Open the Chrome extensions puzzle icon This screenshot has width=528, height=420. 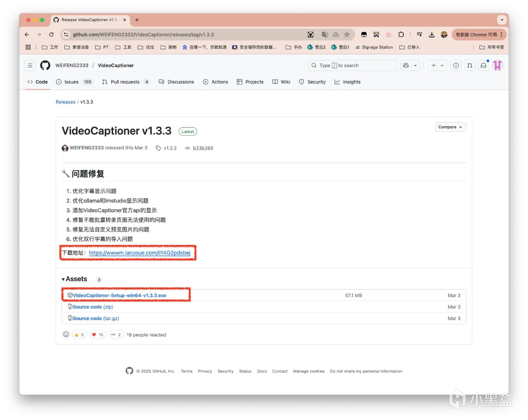click(x=401, y=35)
